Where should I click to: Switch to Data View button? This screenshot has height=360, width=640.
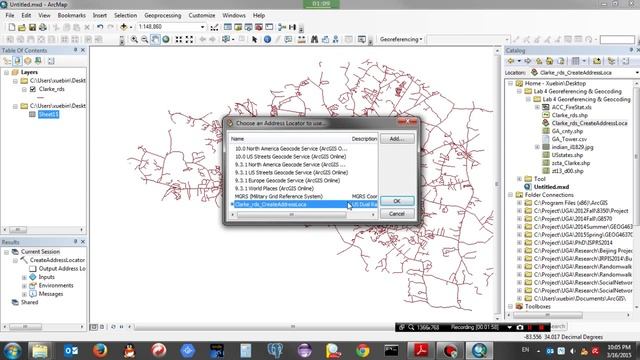pos(94,327)
